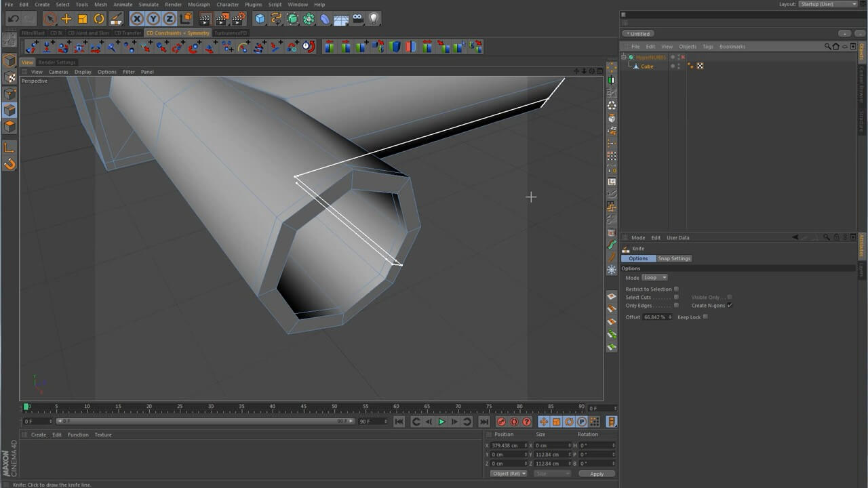Add a Cube primitive object
Viewport: 868px width, 488px height.
pos(260,19)
